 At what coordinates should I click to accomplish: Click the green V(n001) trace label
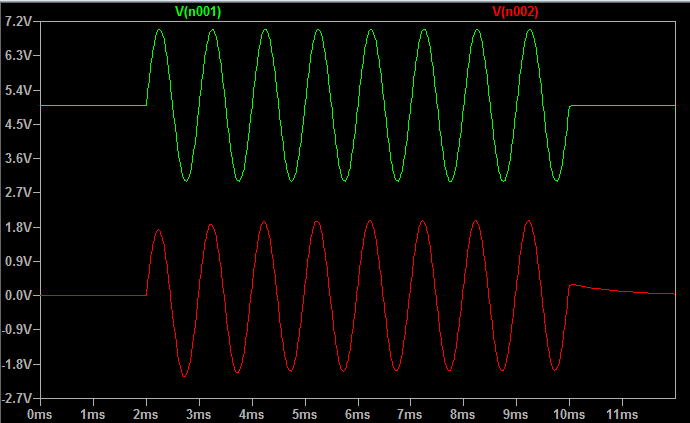198,11
